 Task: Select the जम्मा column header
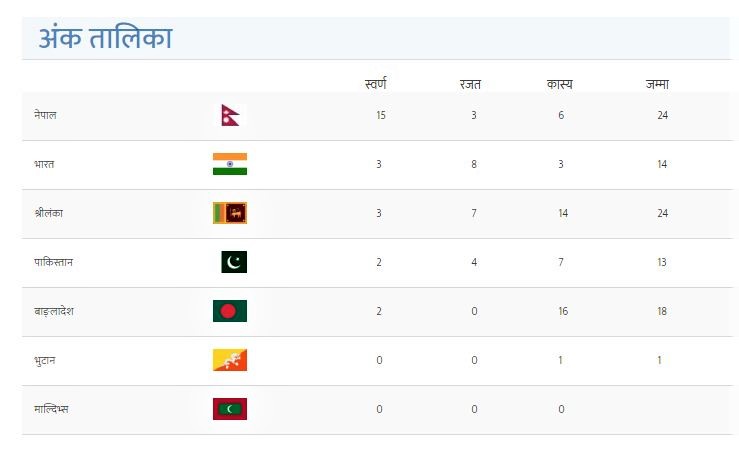657,84
